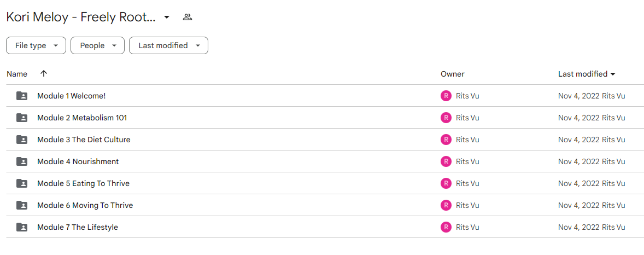Toggle name sort direction arrow
The image size is (644, 255).
[44, 74]
